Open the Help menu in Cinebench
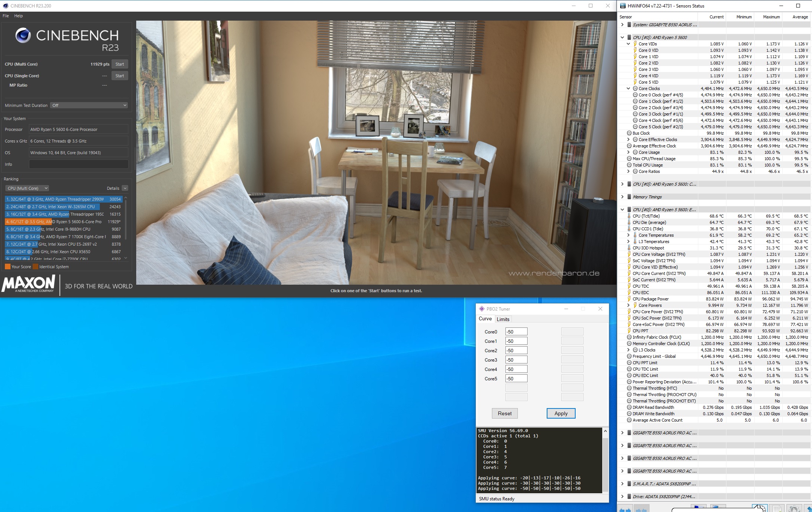Screen dimensions: 812x512 pos(18,16)
